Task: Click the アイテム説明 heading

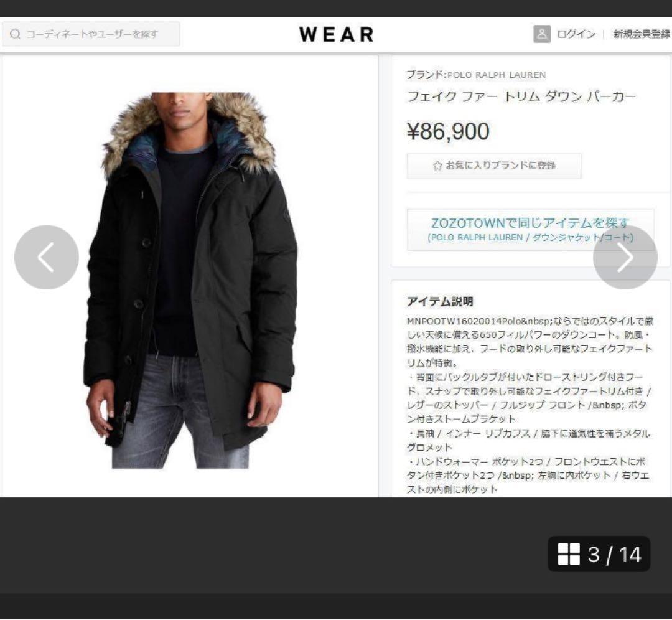Action: 440,301
